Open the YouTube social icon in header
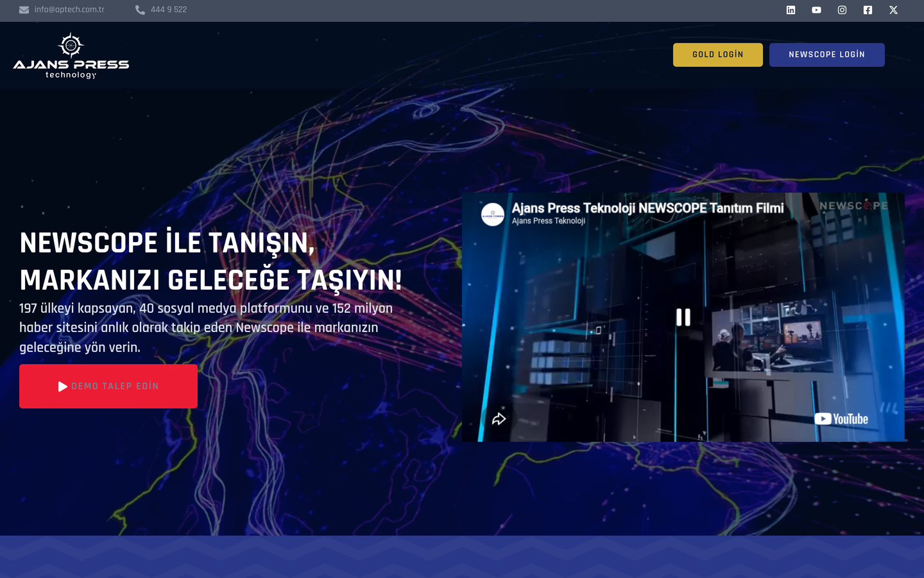The height and width of the screenshot is (578, 924). (x=816, y=10)
